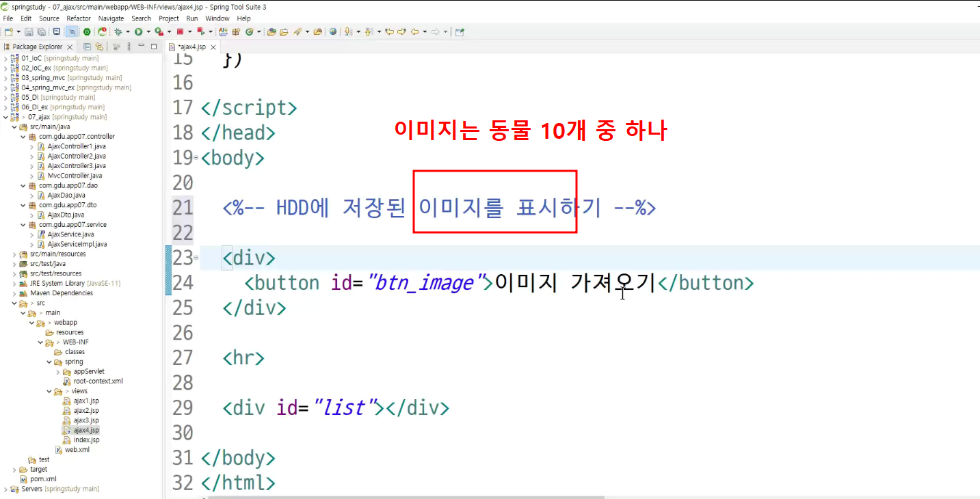The width and height of the screenshot is (980, 499).
Task: Click the Pin Editor icon
Action: (460, 31)
